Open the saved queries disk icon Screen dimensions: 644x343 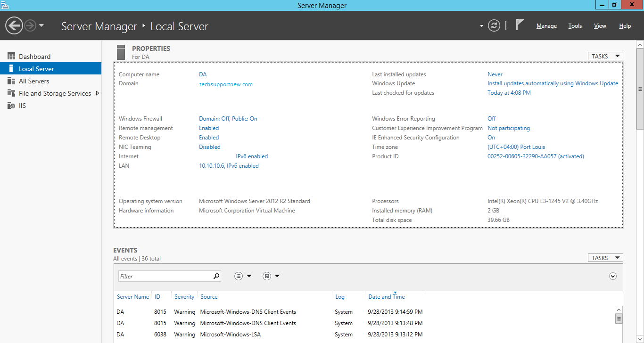tap(267, 276)
